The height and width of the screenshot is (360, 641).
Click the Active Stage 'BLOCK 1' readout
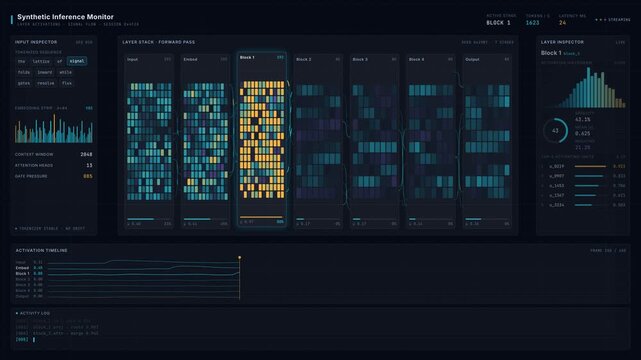pos(498,23)
